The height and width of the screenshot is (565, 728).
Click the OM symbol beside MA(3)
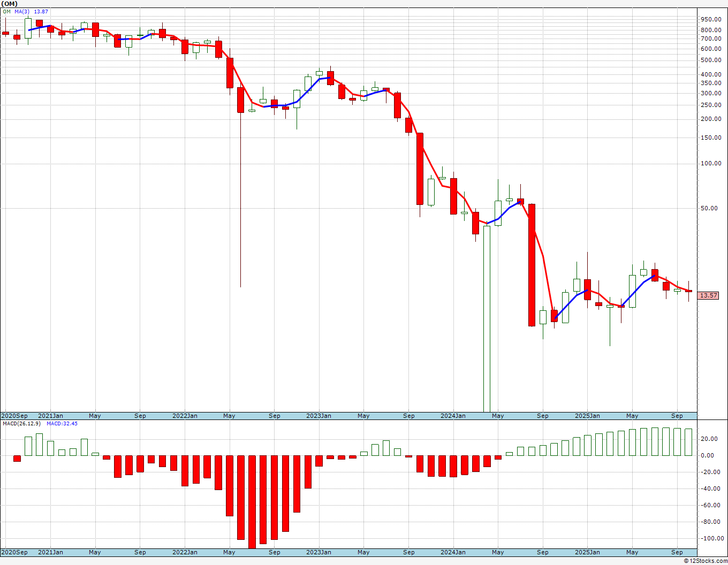coord(6,11)
